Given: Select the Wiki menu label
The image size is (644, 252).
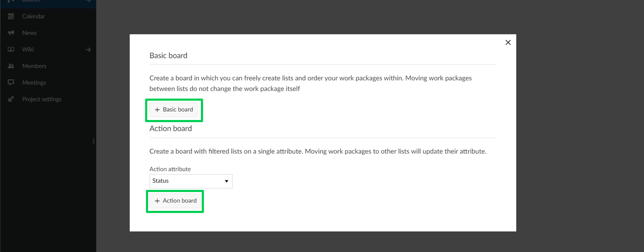Looking at the screenshot, I should [x=28, y=49].
